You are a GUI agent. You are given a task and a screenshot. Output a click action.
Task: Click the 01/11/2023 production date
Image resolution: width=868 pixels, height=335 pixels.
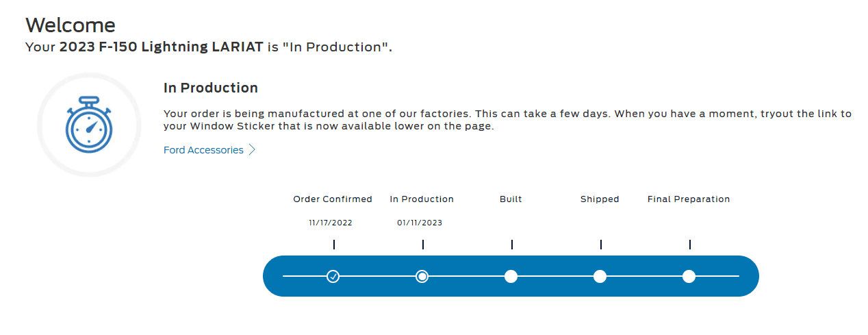tap(420, 223)
